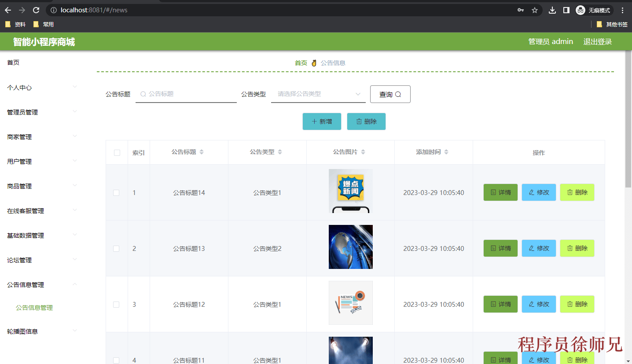The width and height of the screenshot is (632, 364).
Task: Check the checkbox for 公告标题14 row
Action: click(x=117, y=192)
